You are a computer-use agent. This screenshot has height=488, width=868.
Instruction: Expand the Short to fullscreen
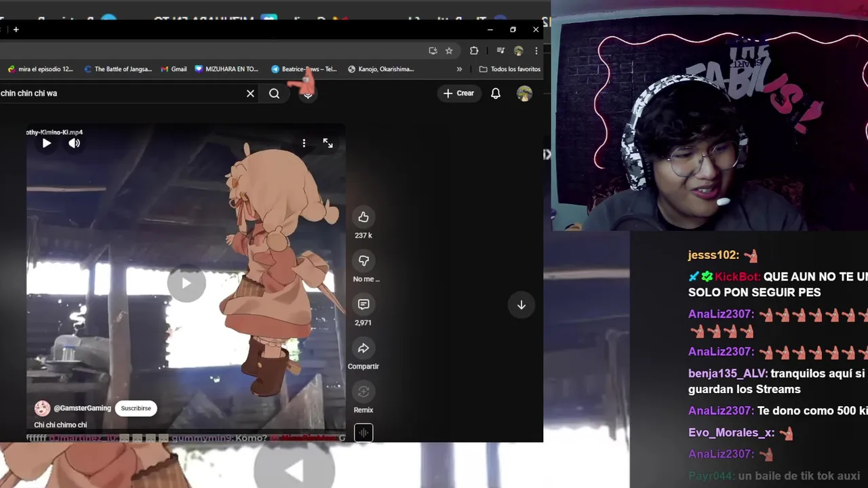coord(328,143)
